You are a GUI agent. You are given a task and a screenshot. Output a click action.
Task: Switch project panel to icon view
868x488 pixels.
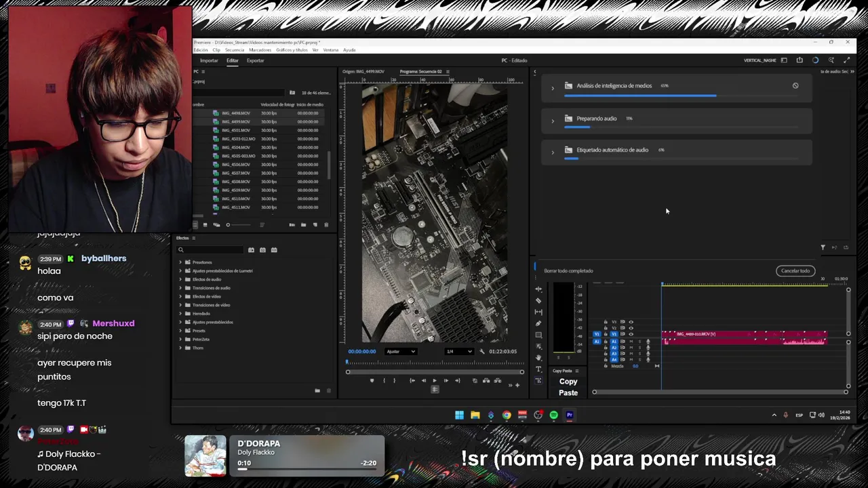click(x=205, y=225)
